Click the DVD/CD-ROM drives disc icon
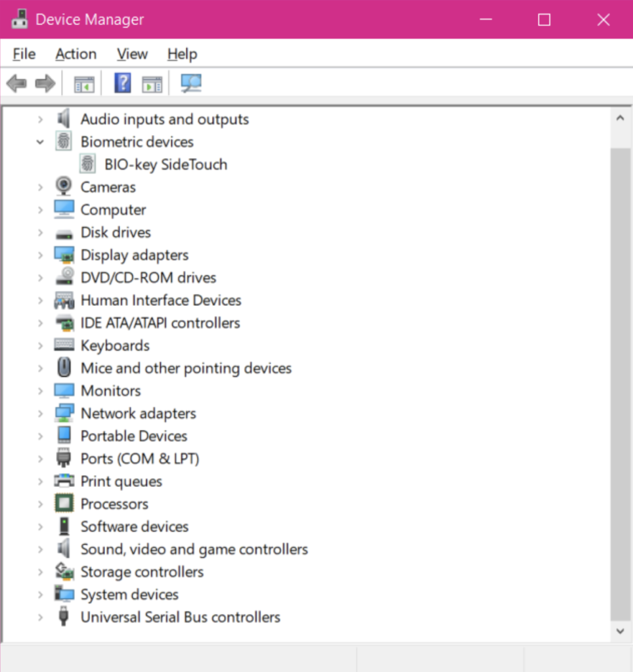 [64, 276]
